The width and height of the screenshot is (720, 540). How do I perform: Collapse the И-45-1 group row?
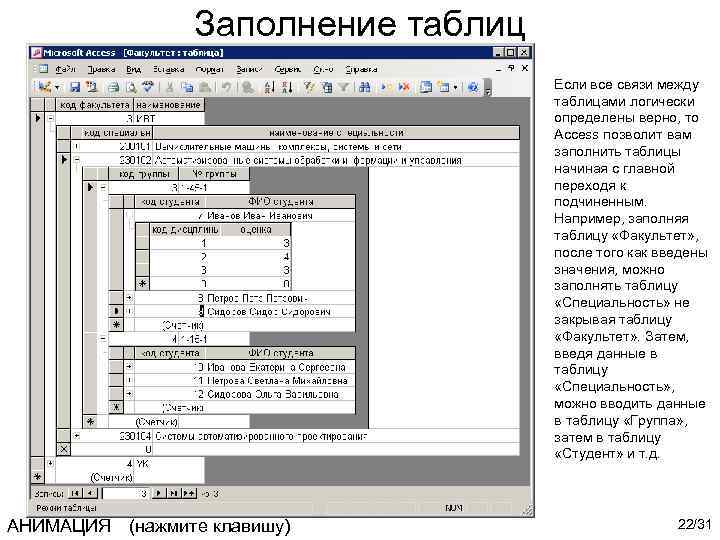coord(103,188)
